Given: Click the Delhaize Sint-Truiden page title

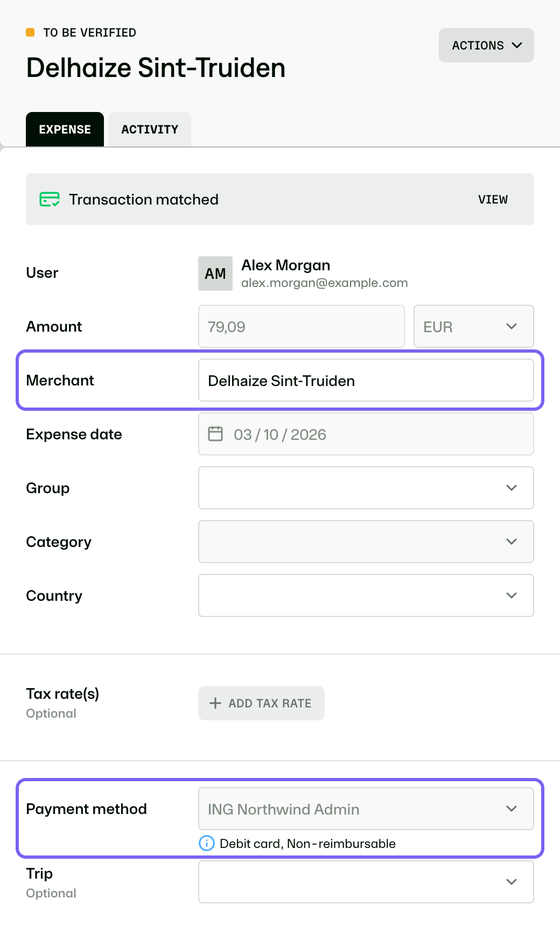Looking at the screenshot, I should point(156,68).
